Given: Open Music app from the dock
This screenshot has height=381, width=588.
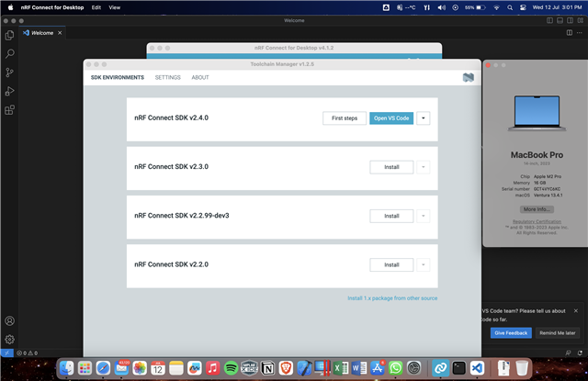Looking at the screenshot, I should pyautogui.click(x=212, y=368).
